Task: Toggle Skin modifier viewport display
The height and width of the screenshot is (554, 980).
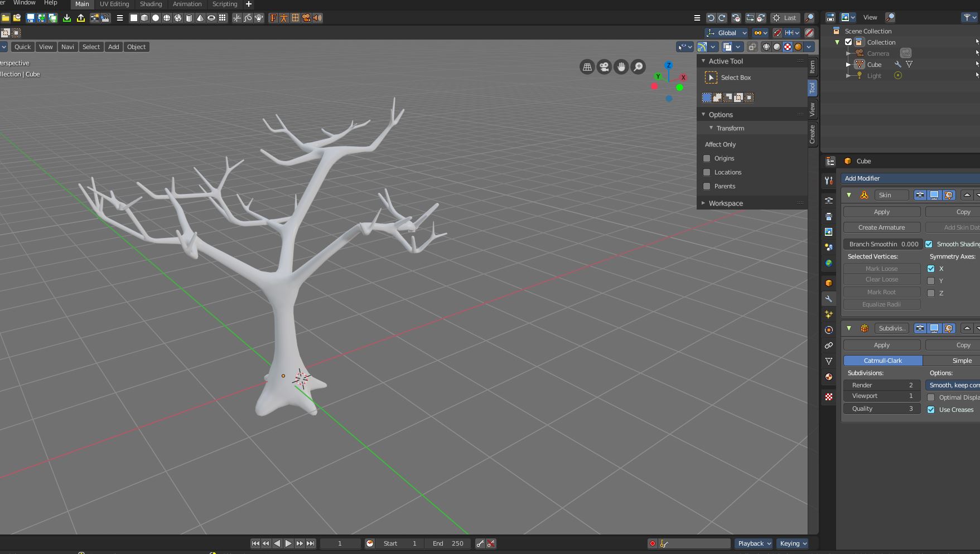Action: pos(934,195)
